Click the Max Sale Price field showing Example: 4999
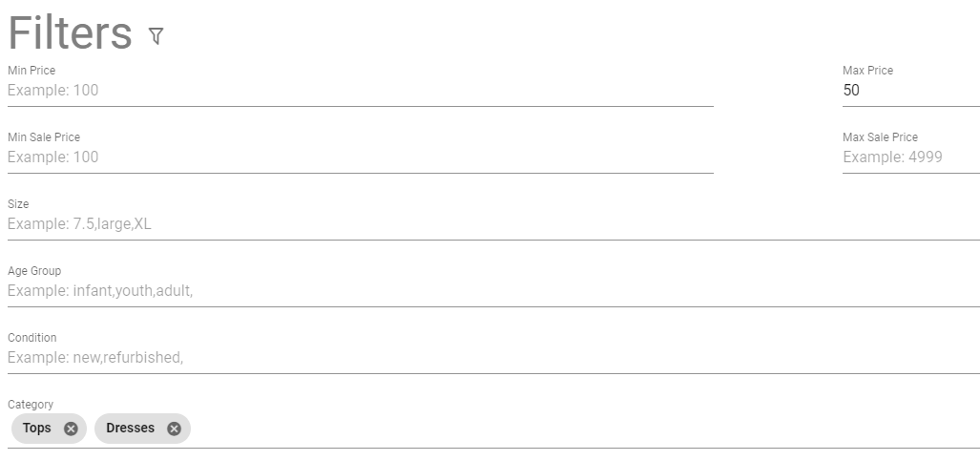Image resolution: width=980 pixels, height=461 pixels. pyautogui.click(x=911, y=157)
